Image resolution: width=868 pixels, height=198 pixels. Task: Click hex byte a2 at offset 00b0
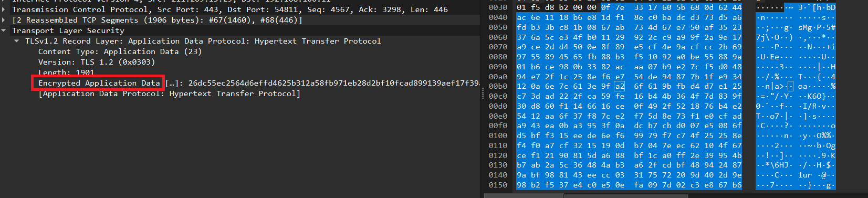tap(620, 86)
